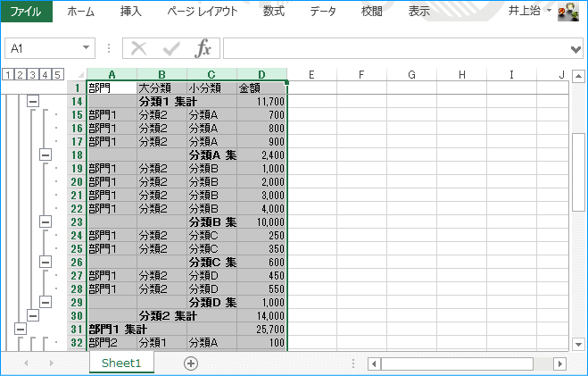Add a new sheet with plus button

coord(191,363)
